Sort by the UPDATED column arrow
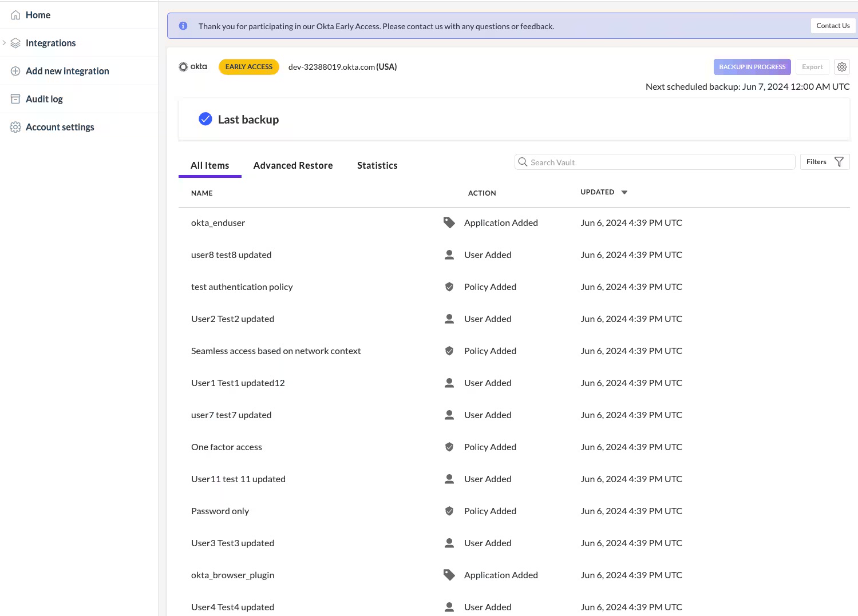The width and height of the screenshot is (858, 616). tap(624, 192)
